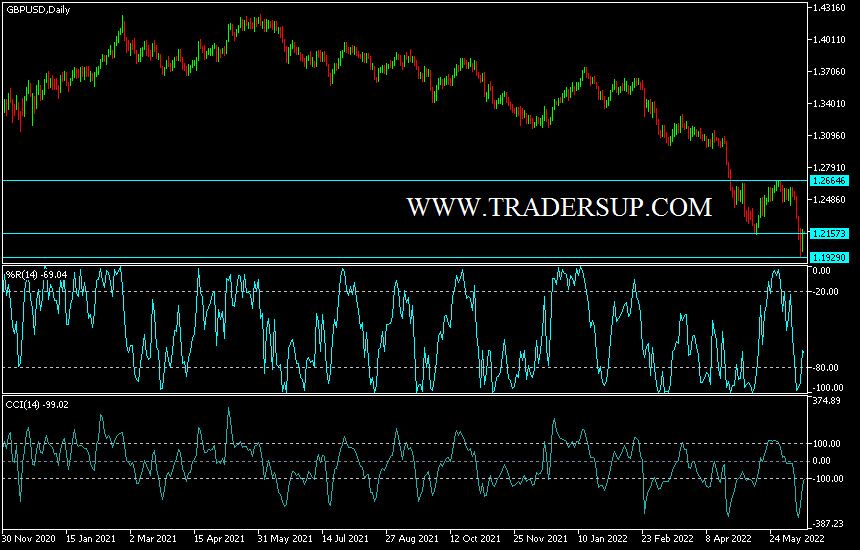The width and height of the screenshot is (860, 550).
Task: Select the 1.26646 price level label
Action: (x=830, y=181)
